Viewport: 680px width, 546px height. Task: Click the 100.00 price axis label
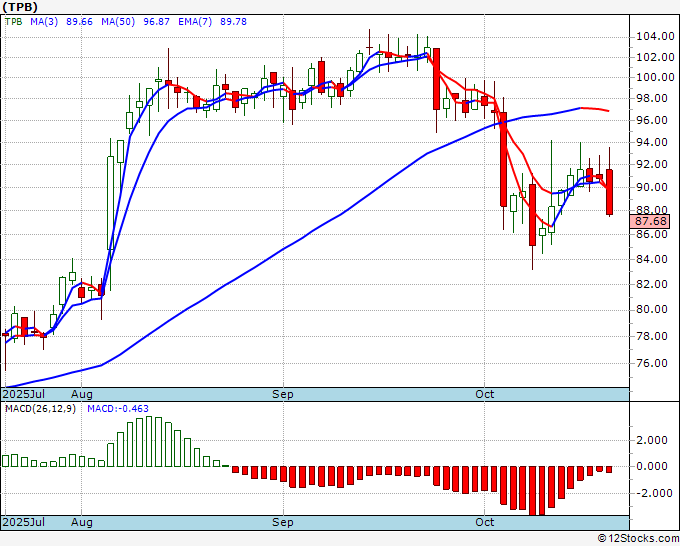[655, 77]
